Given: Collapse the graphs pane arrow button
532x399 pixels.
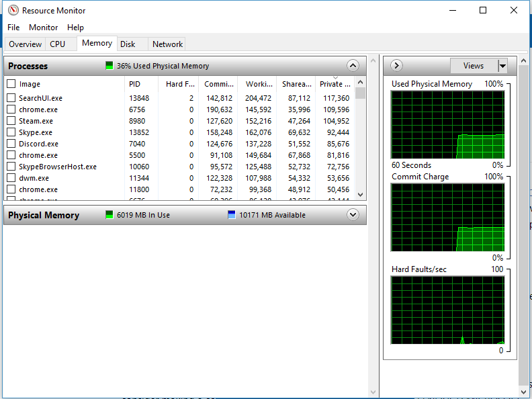Looking at the screenshot, I should tap(396, 65).
